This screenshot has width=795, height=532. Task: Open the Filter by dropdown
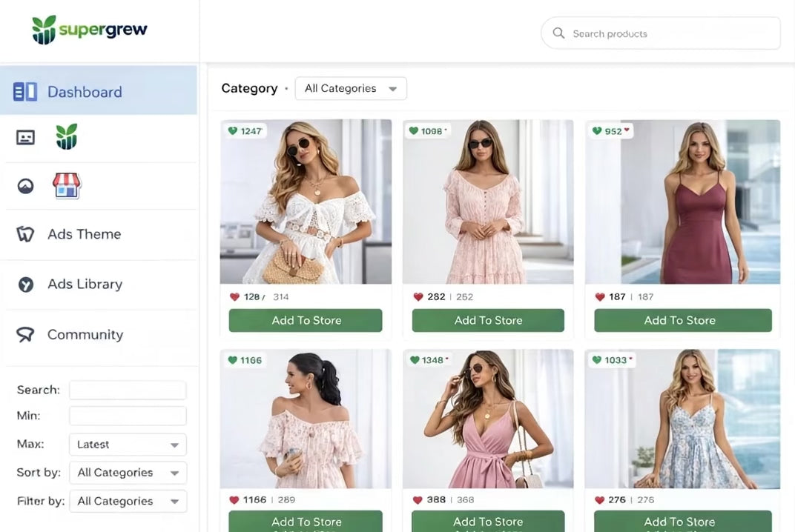(128, 502)
